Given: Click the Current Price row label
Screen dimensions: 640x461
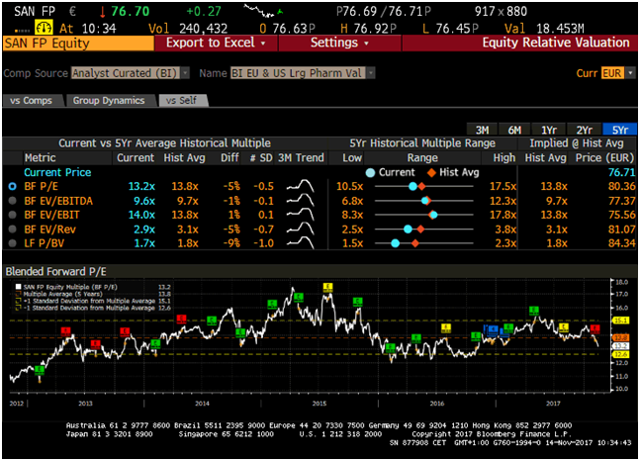Looking at the screenshot, I should 58,172.
